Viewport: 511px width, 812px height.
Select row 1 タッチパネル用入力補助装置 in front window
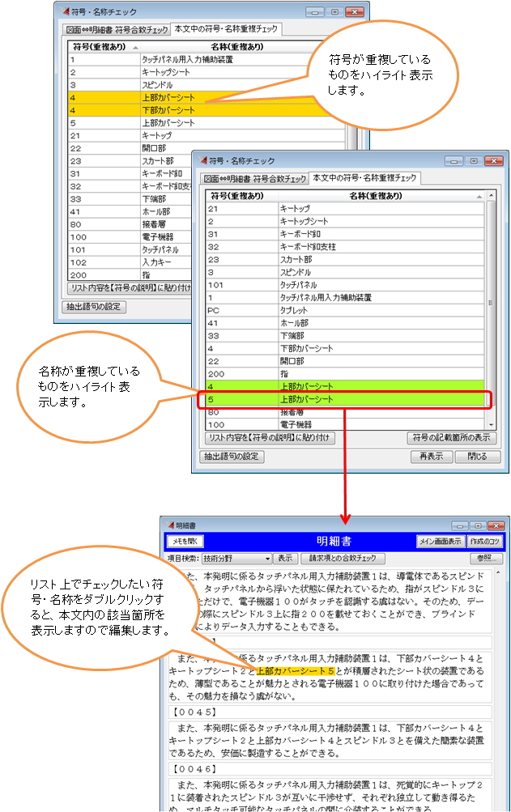coord(345,297)
